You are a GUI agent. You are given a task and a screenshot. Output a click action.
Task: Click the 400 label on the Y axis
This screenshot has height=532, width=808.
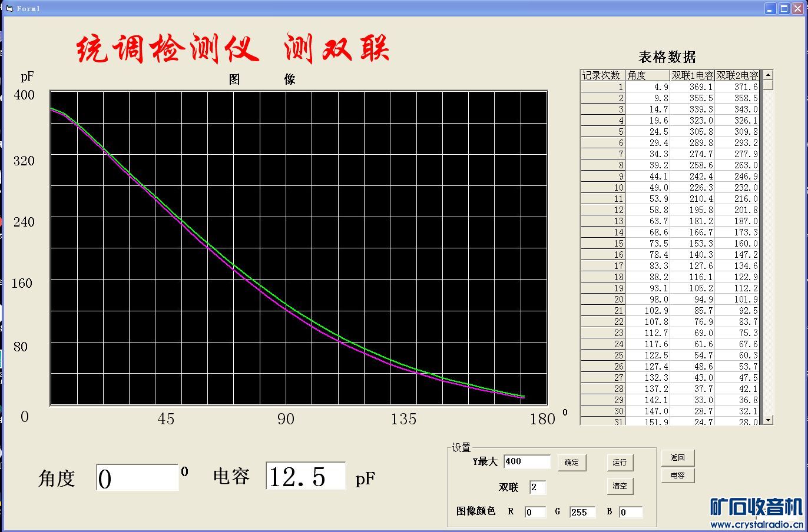click(24, 95)
